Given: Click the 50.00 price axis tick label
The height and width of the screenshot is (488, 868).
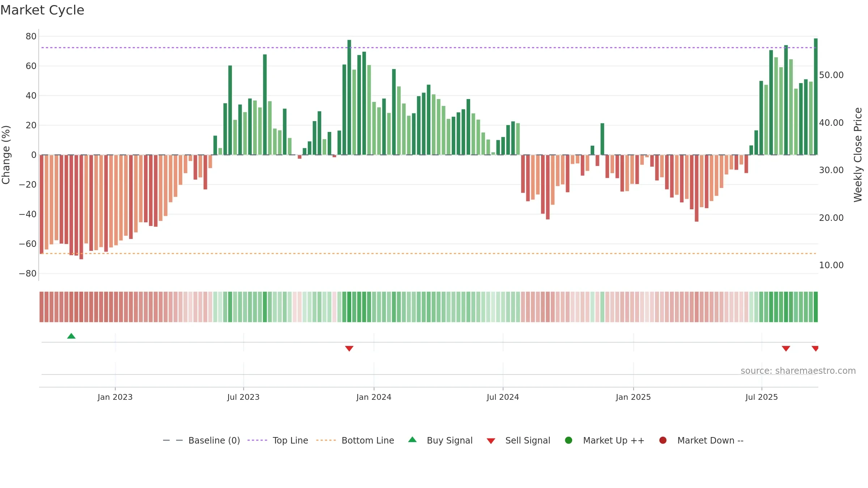Looking at the screenshot, I should [x=831, y=75].
